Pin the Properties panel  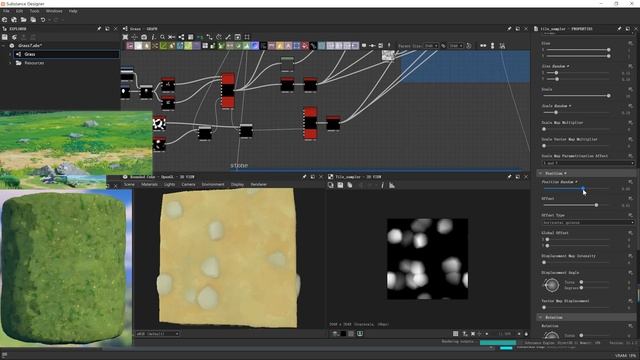click(619, 29)
